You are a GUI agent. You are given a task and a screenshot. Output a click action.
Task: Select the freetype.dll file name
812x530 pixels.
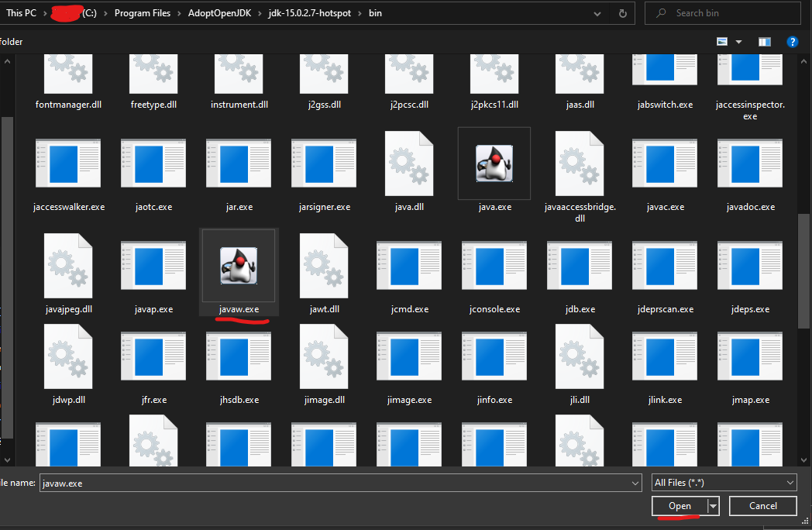click(x=154, y=105)
